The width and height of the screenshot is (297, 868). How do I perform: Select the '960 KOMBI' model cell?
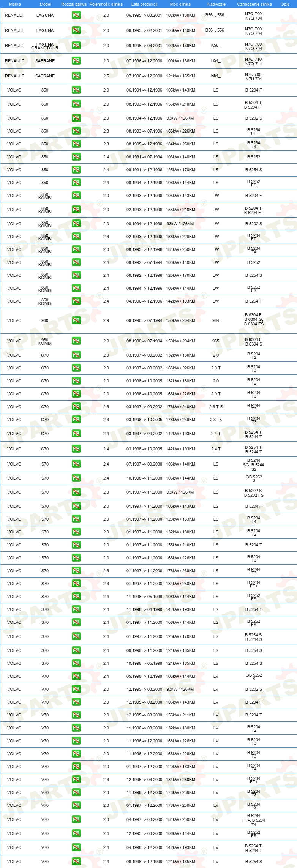pyautogui.click(x=45, y=341)
